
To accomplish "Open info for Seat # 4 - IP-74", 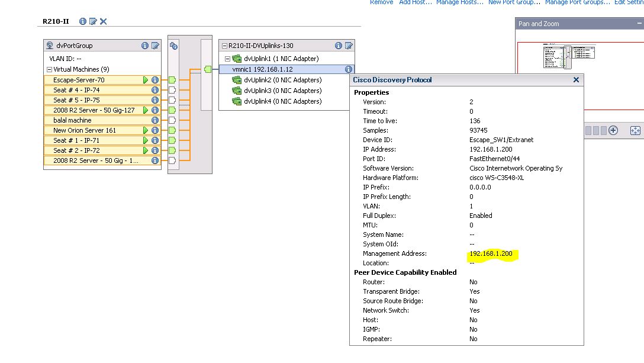I will (x=155, y=90).
